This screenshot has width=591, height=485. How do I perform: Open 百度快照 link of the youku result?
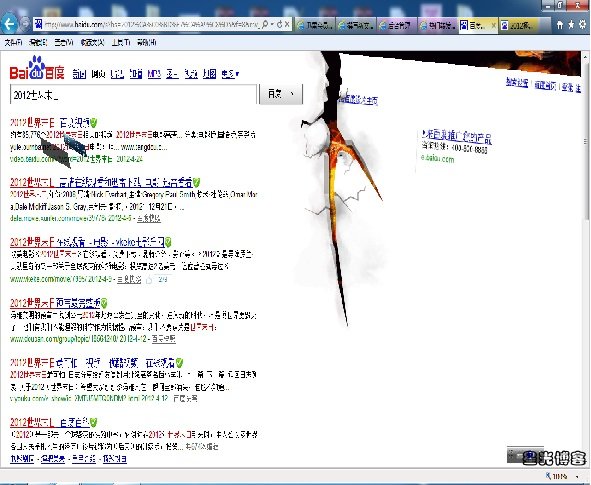pyautogui.click(x=185, y=398)
